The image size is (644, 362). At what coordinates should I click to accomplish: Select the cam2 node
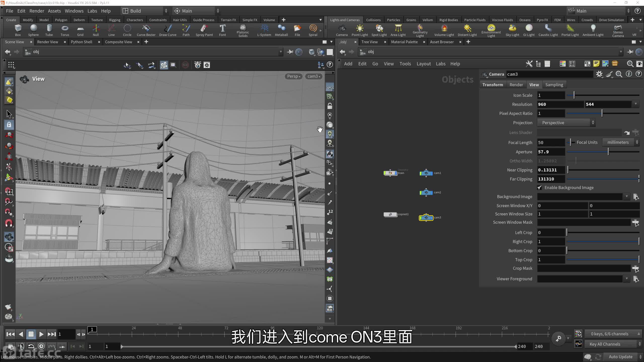click(426, 192)
